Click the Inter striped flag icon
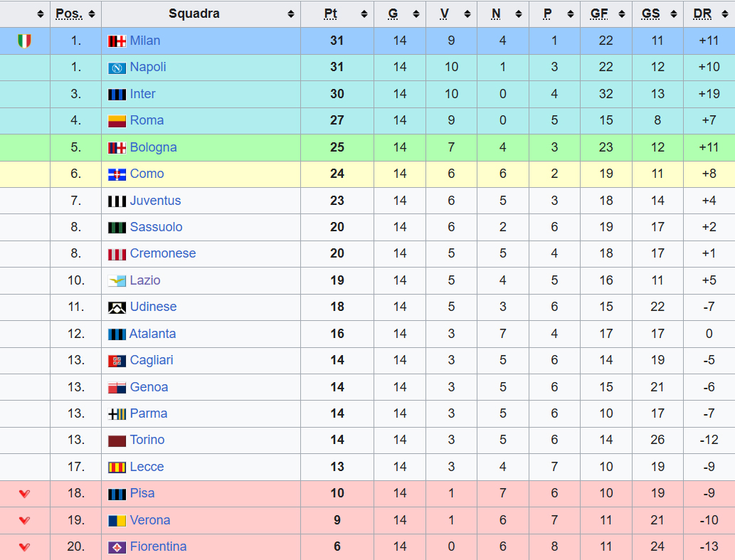This screenshot has width=735, height=560. pos(117,95)
